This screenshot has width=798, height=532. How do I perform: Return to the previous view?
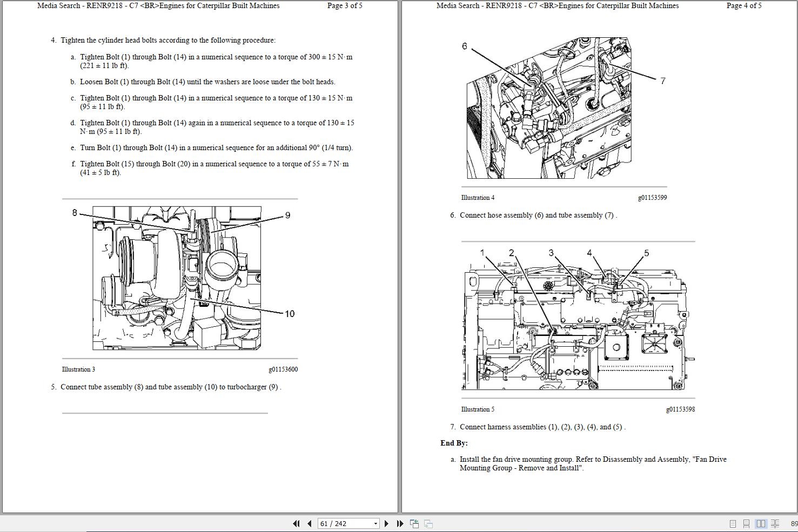click(414, 523)
